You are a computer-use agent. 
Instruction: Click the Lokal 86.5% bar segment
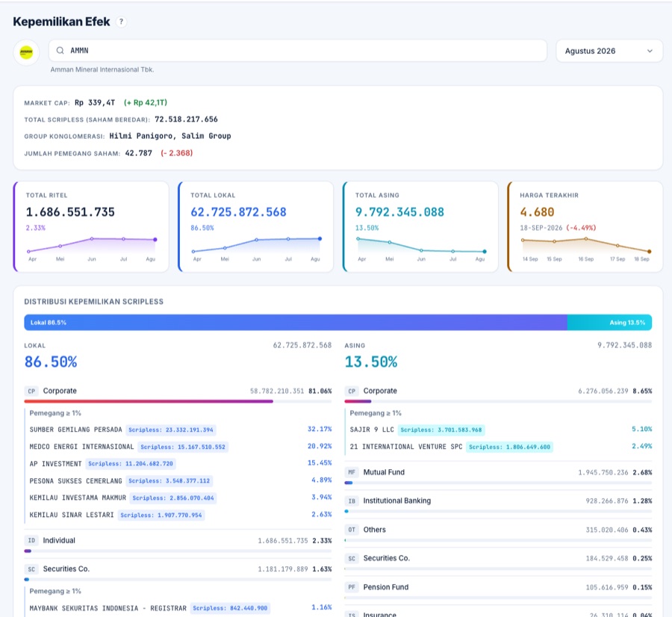[296, 323]
